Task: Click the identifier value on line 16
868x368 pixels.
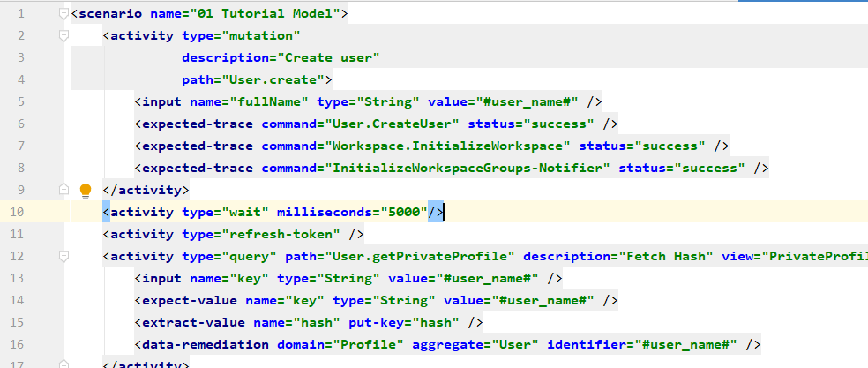Action: pos(685,344)
